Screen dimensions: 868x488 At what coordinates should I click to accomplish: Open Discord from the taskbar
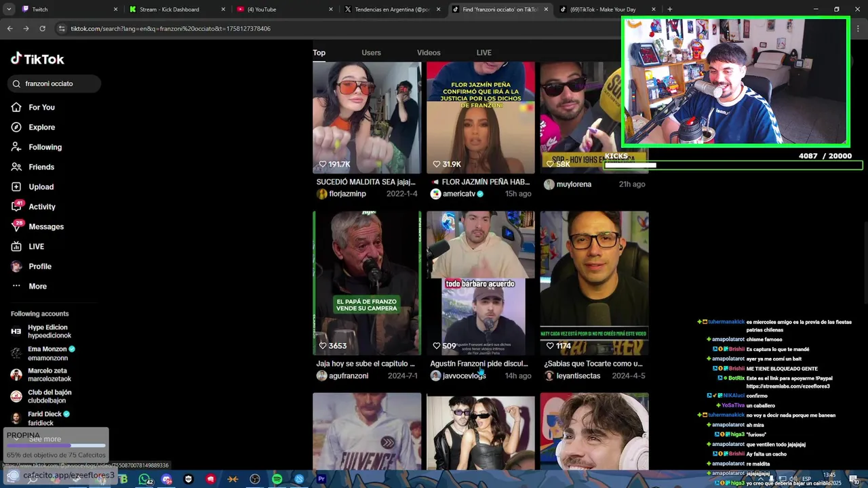167,479
